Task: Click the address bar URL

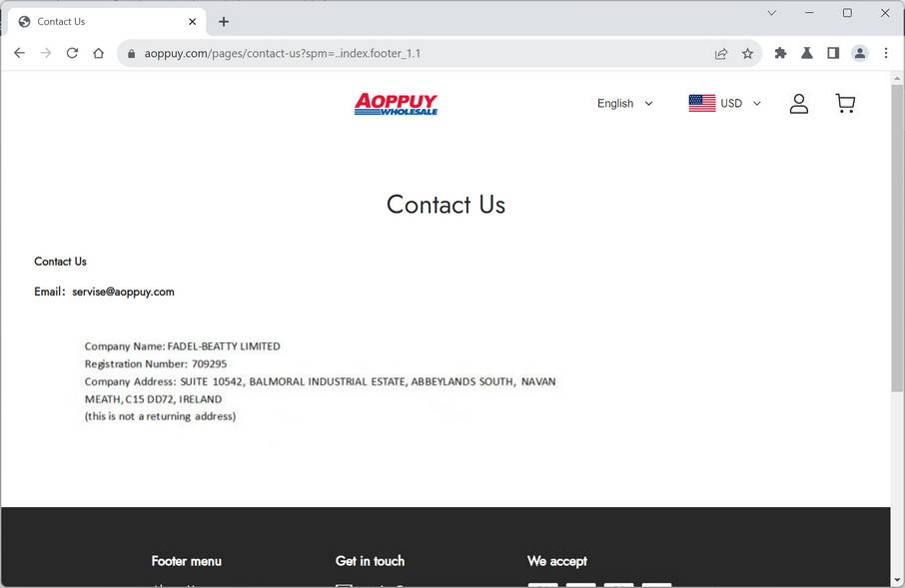Action: 283,54
